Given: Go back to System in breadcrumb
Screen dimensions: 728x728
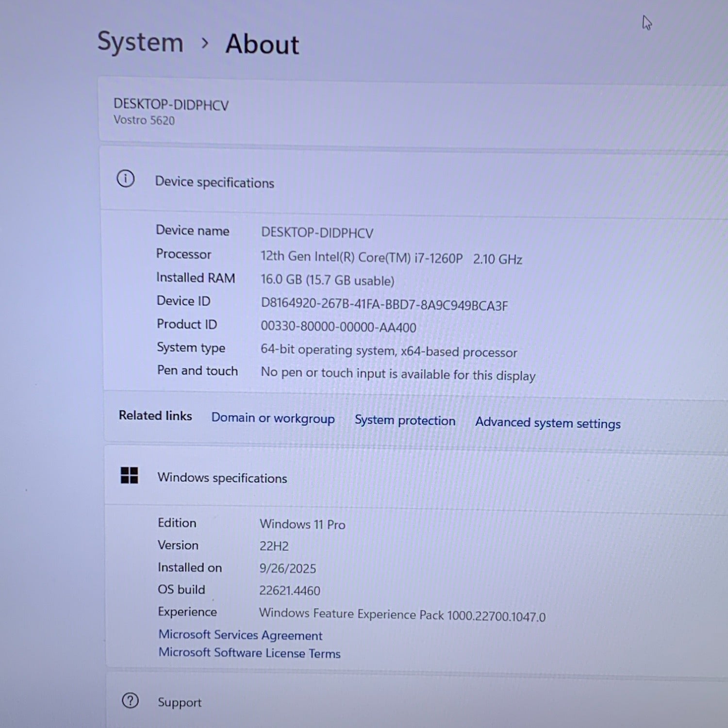Looking at the screenshot, I should click(140, 42).
